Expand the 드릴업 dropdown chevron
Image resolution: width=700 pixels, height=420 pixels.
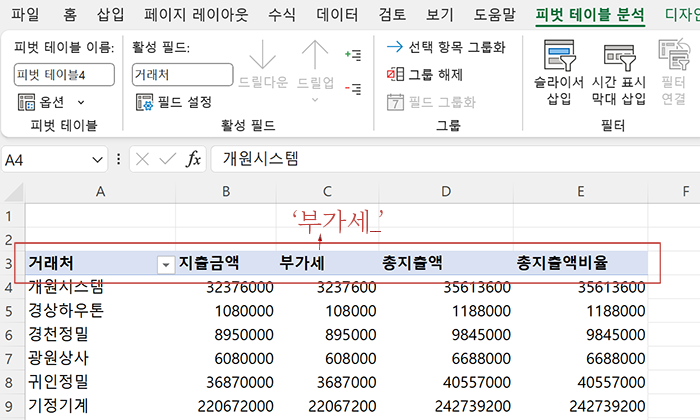click(315, 100)
